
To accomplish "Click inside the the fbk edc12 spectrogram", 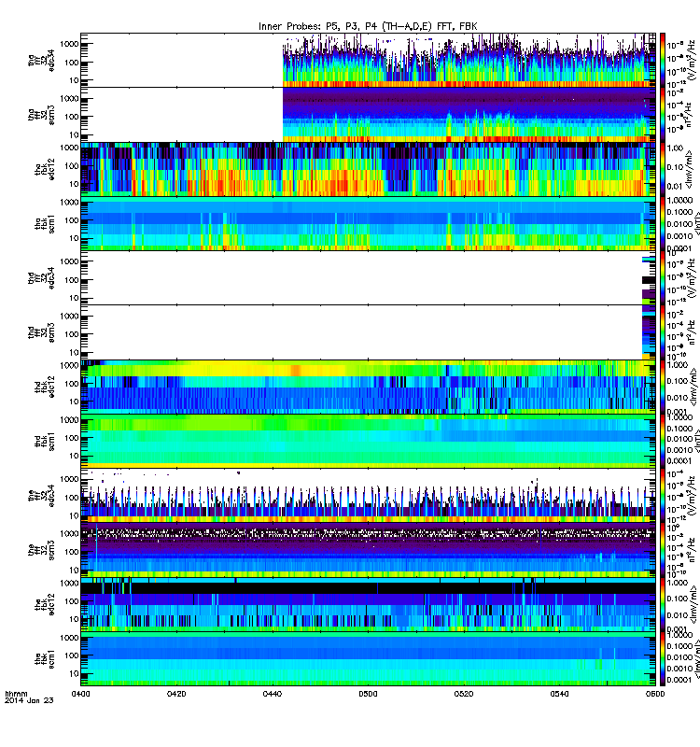I will pos(368,604).
